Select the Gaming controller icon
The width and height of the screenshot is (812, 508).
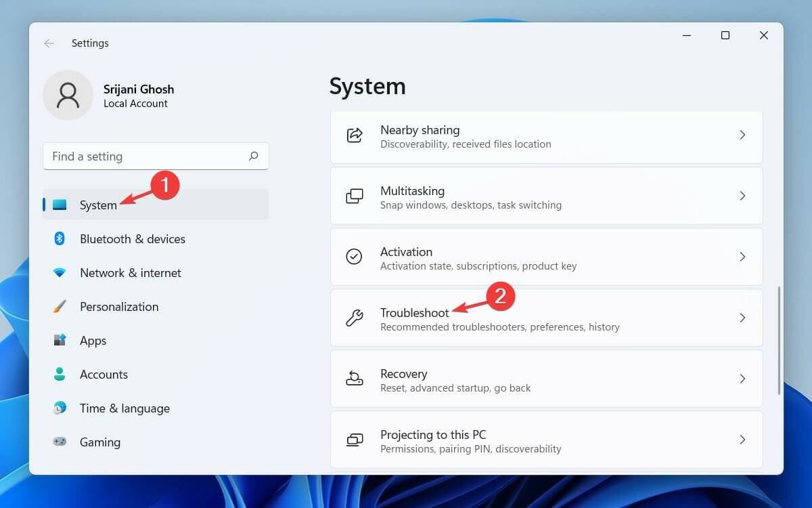60,442
